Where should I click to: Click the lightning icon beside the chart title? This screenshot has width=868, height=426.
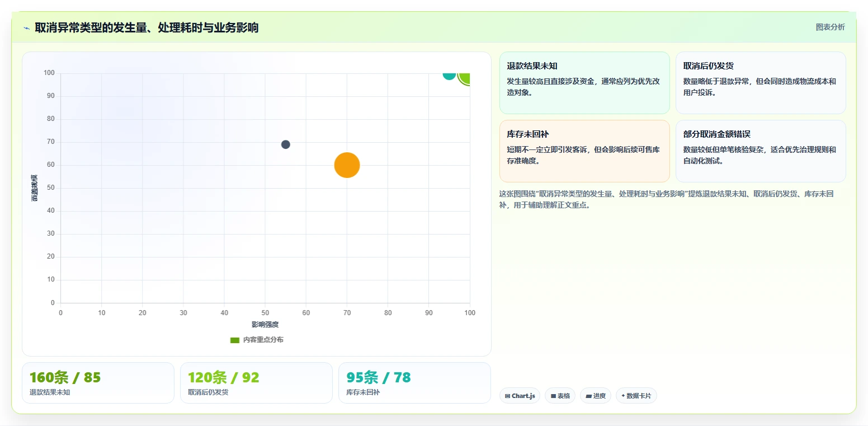click(26, 28)
